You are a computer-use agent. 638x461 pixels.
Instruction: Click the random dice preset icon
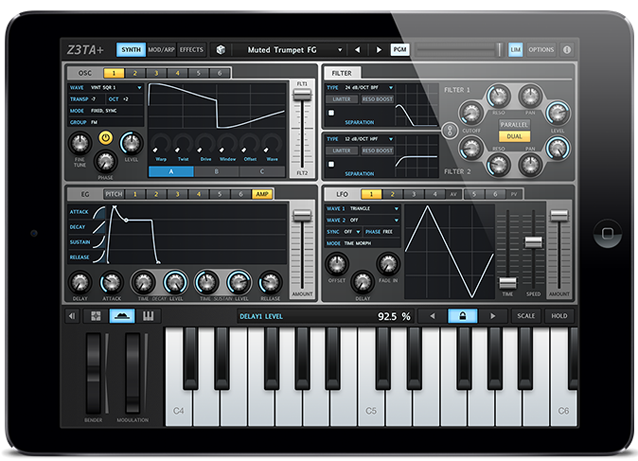tap(221, 50)
